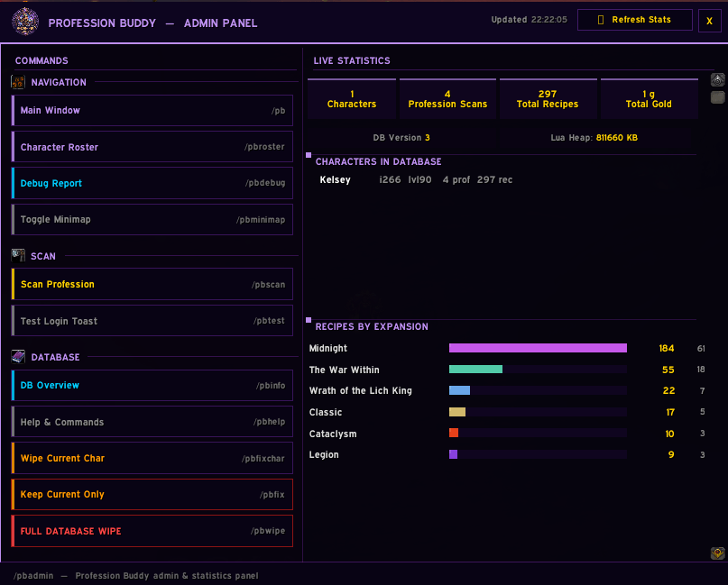This screenshot has width=728, height=585.
Task: Click the Keep Current Only command
Action: click(152, 494)
